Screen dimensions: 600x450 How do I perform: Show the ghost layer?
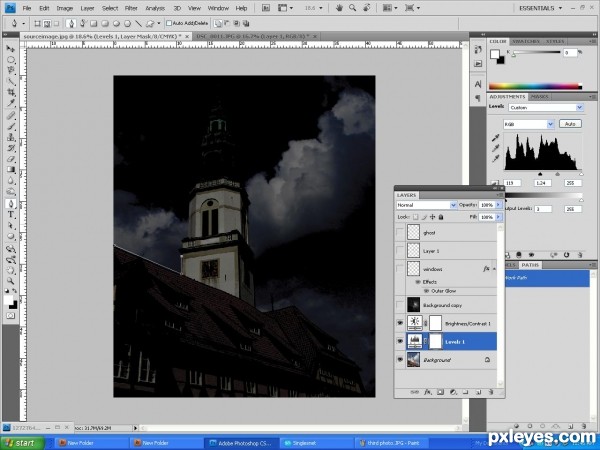pos(400,232)
